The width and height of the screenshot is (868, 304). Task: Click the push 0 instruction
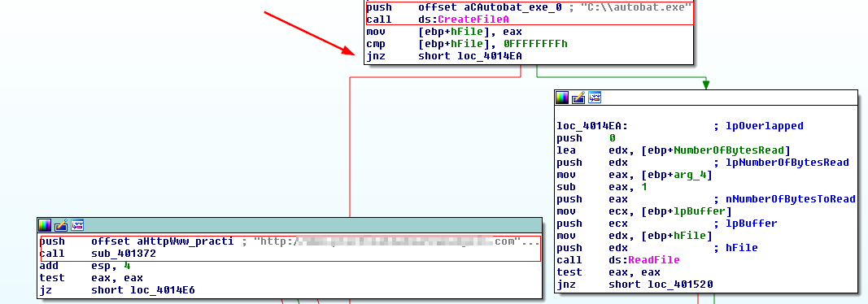point(586,138)
